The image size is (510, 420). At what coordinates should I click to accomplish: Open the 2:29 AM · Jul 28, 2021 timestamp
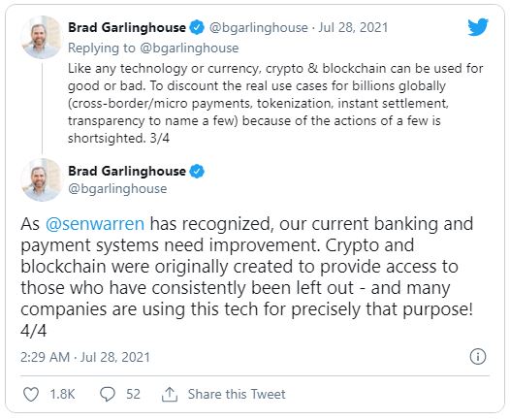coord(85,357)
